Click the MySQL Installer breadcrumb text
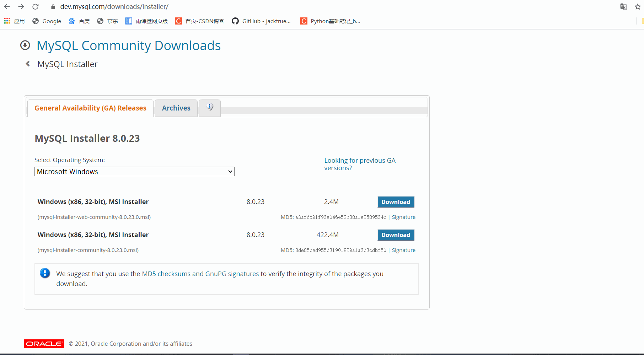Screen dimensions: 644x355 [x=68, y=64]
